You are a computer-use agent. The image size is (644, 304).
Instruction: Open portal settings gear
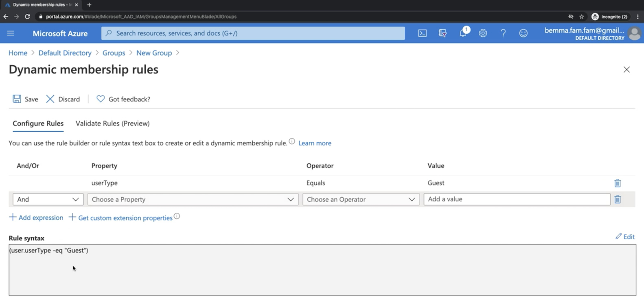point(483,33)
